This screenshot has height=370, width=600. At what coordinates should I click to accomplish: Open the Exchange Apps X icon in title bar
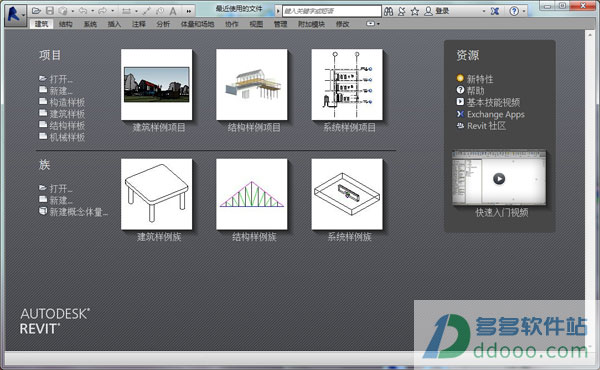tap(495, 11)
